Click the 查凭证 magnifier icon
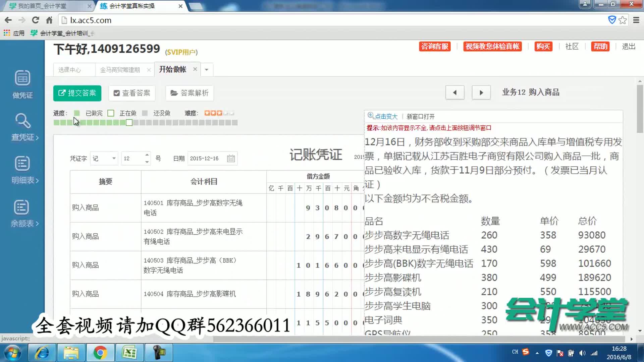644x362 pixels. (x=22, y=121)
